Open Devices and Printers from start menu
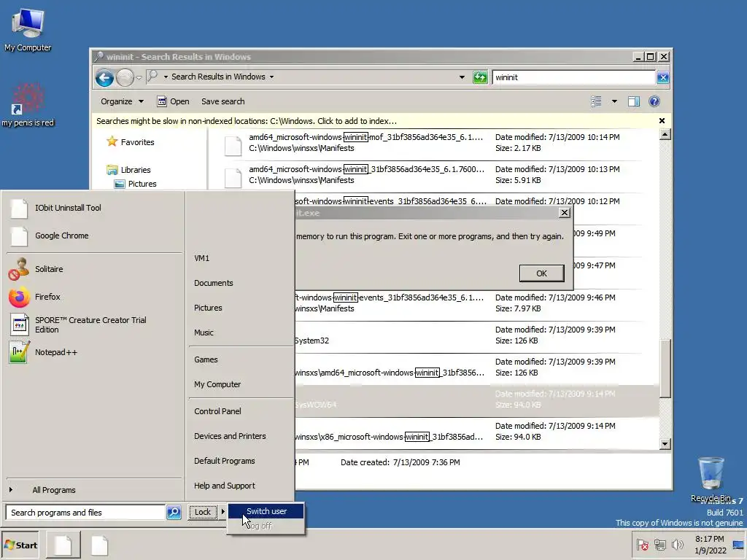The width and height of the screenshot is (747, 560). (230, 436)
